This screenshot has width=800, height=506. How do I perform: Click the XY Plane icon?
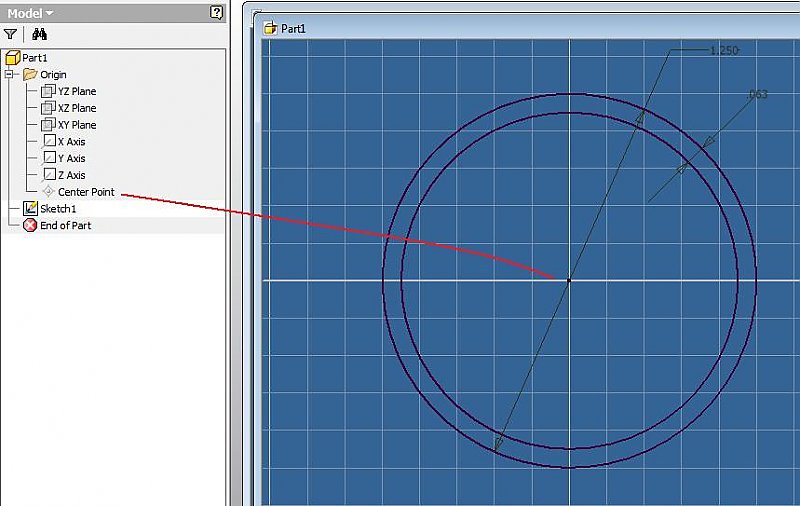[48, 124]
